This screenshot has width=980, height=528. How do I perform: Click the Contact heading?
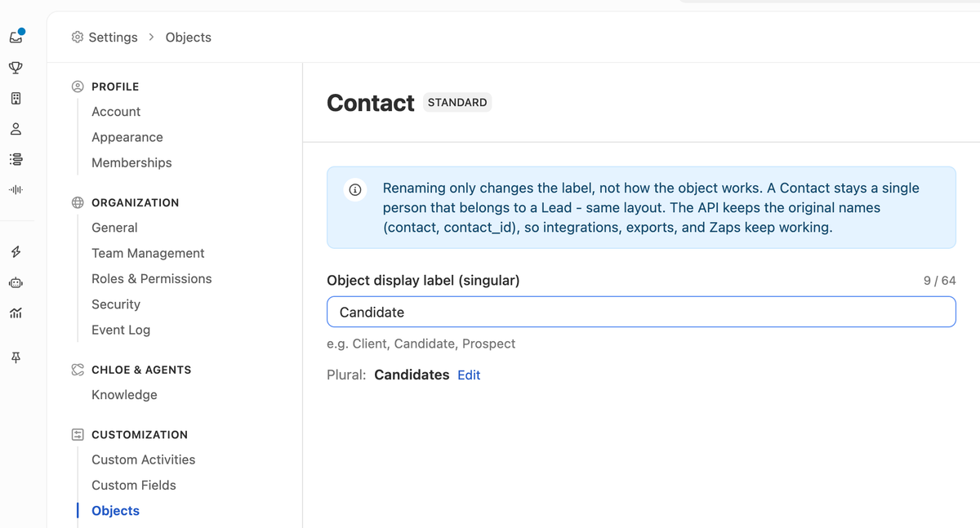tap(371, 103)
